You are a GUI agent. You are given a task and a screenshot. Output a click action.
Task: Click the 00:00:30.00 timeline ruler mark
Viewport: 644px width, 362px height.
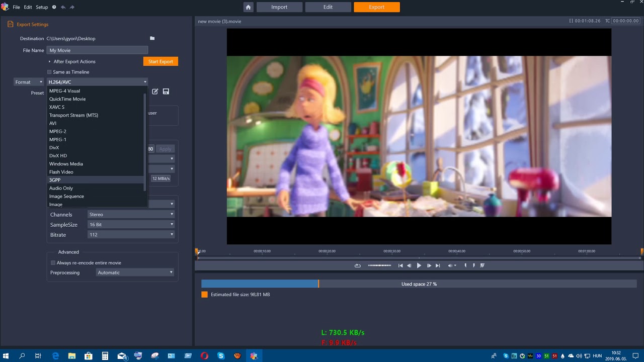tap(392, 251)
